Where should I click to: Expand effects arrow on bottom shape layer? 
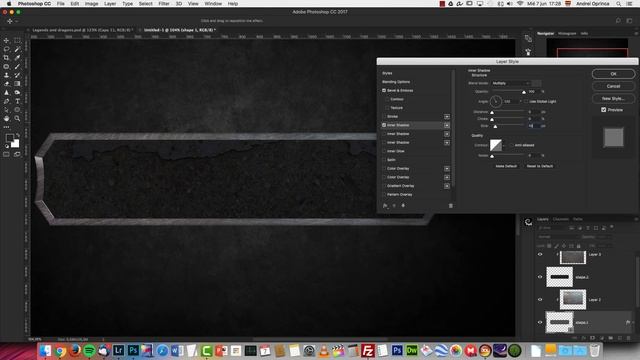633,322
